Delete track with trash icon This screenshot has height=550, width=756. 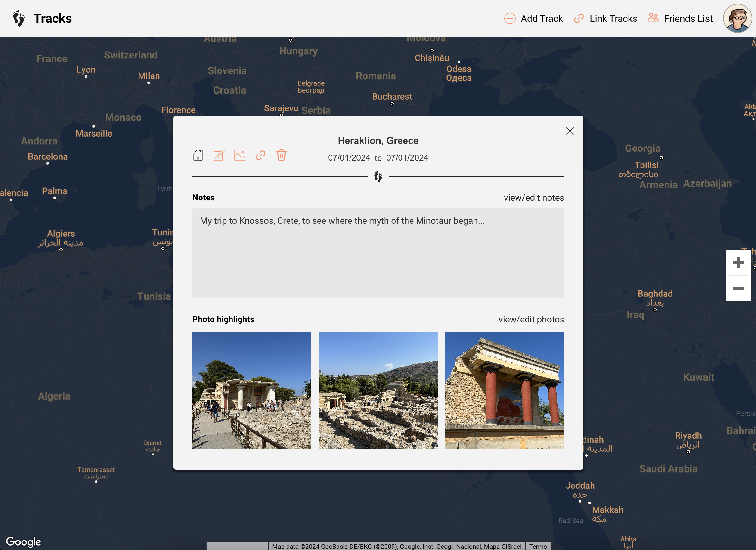tap(281, 155)
